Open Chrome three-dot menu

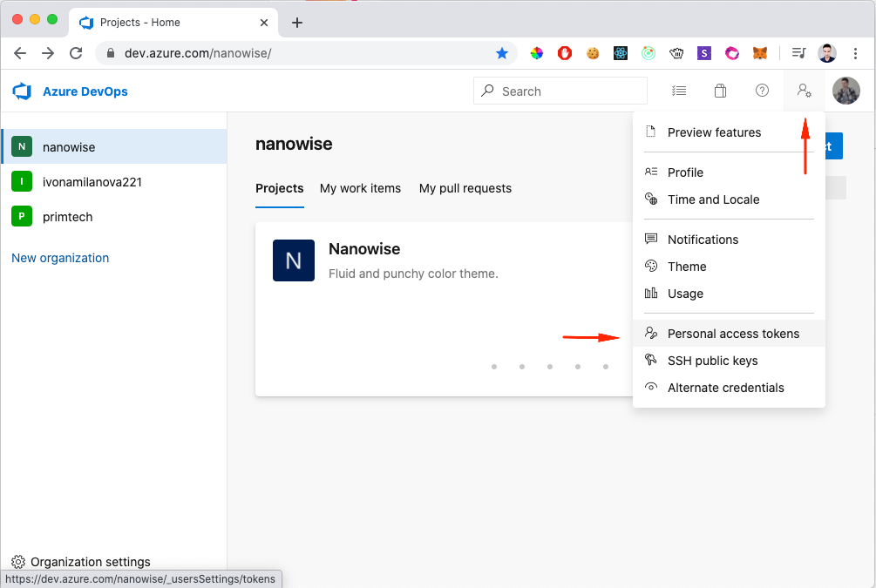[855, 53]
